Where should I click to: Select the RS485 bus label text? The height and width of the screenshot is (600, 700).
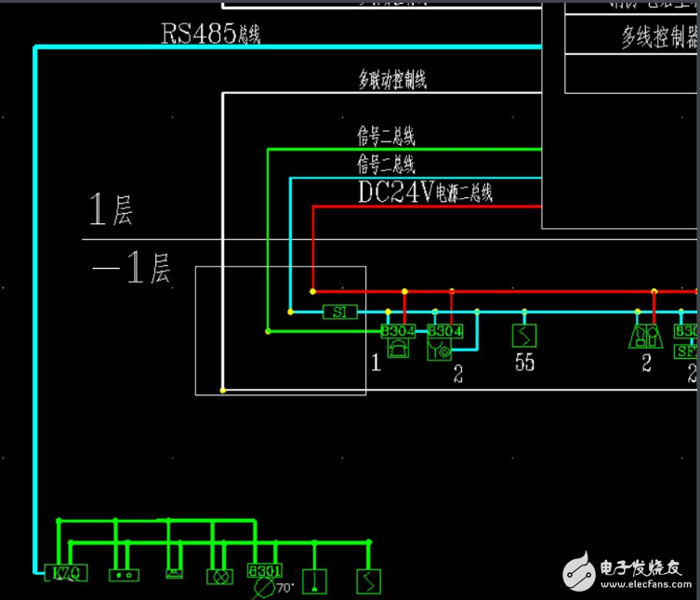(x=211, y=34)
